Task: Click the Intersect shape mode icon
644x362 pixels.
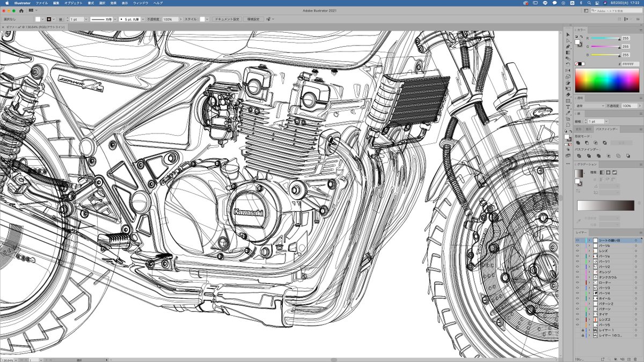Action: [x=596, y=143]
